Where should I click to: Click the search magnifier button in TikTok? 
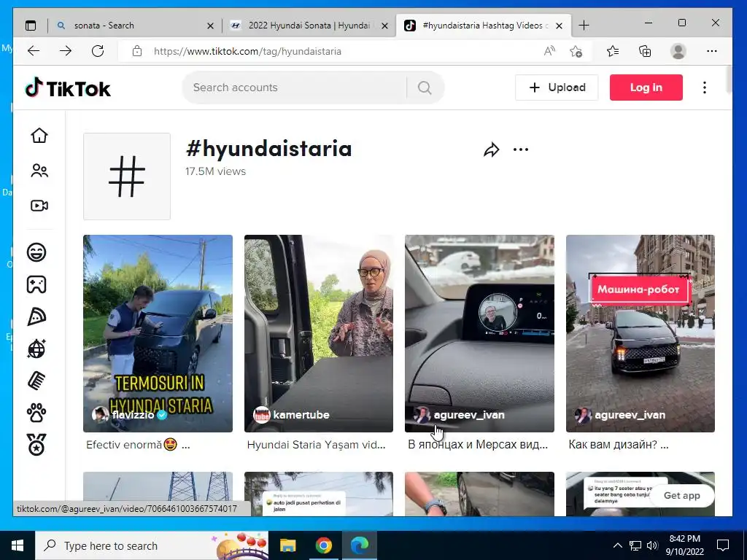pyautogui.click(x=425, y=87)
